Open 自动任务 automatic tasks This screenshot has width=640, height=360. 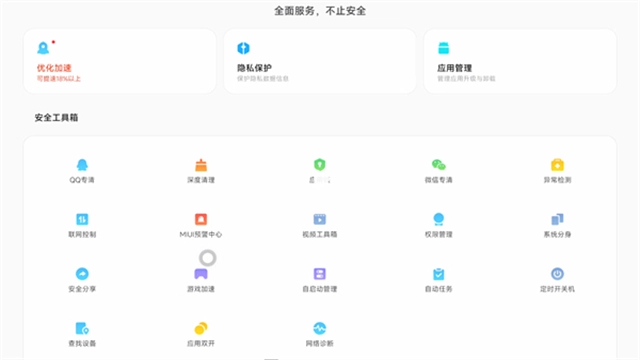[x=439, y=280]
